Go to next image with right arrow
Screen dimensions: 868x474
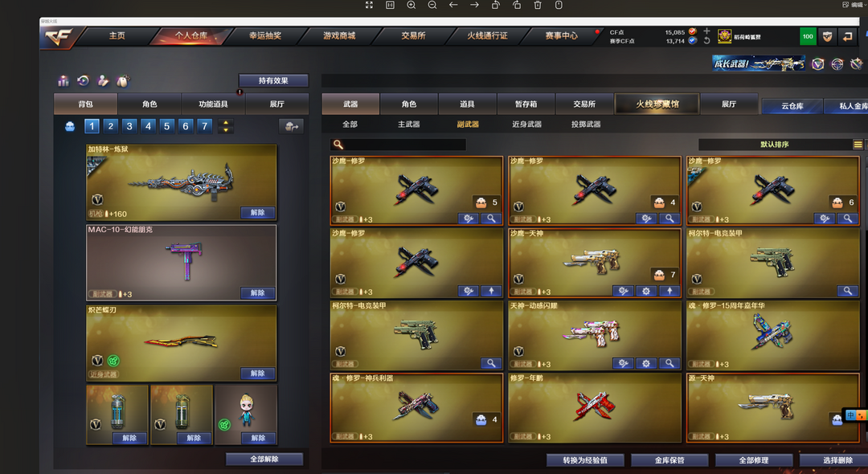474,5
